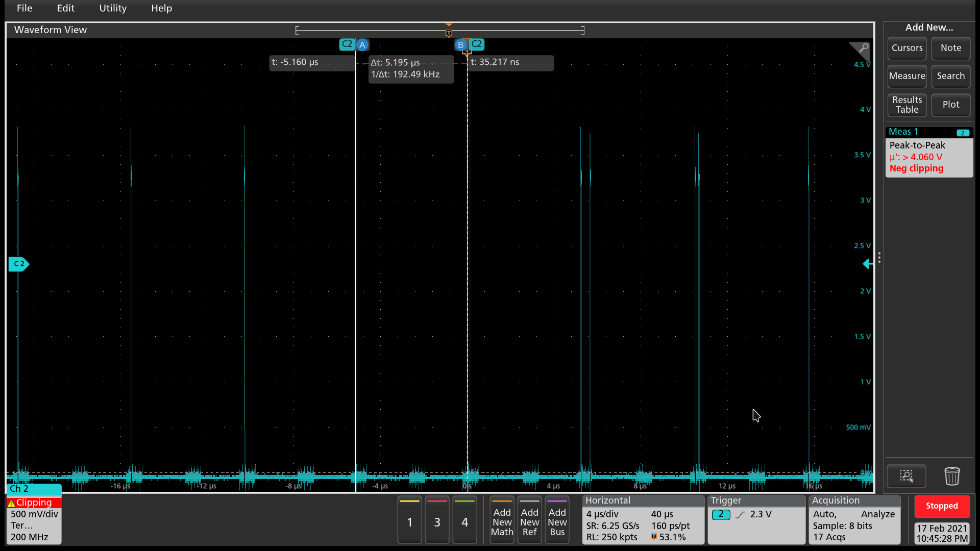
Task: Click the trigger source 2 icon
Action: click(721, 514)
